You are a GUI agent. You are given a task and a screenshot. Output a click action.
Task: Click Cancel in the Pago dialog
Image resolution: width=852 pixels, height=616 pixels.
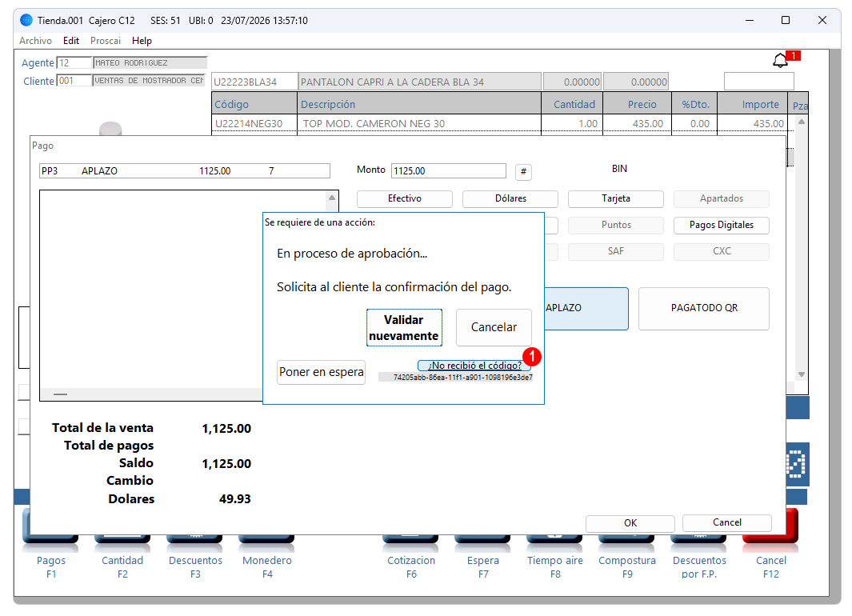click(726, 522)
